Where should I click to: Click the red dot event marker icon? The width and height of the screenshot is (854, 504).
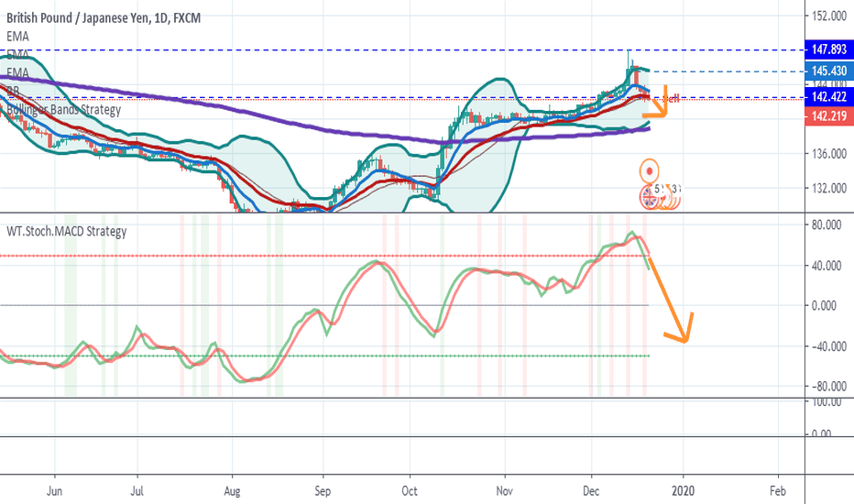(650, 170)
